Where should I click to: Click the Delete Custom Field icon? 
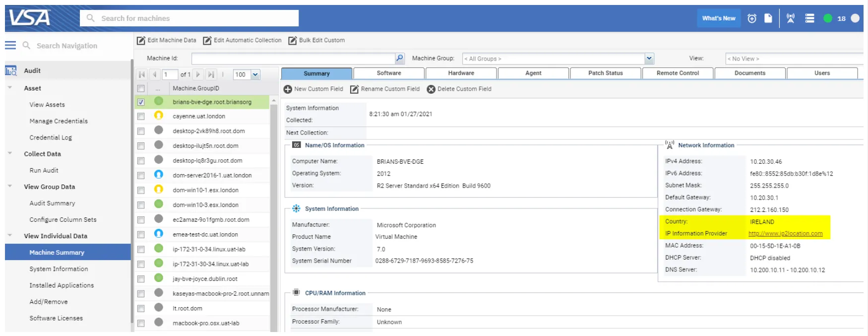pyautogui.click(x=431, y=89)
